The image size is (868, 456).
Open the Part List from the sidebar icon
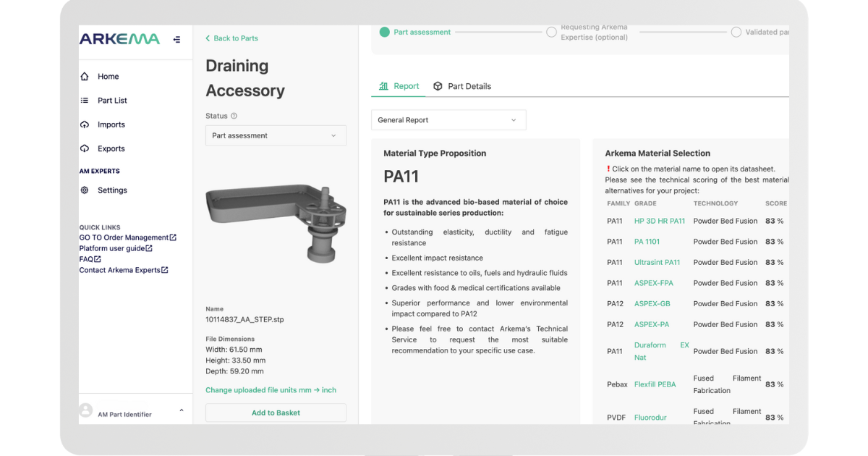(x=83, y=101)
